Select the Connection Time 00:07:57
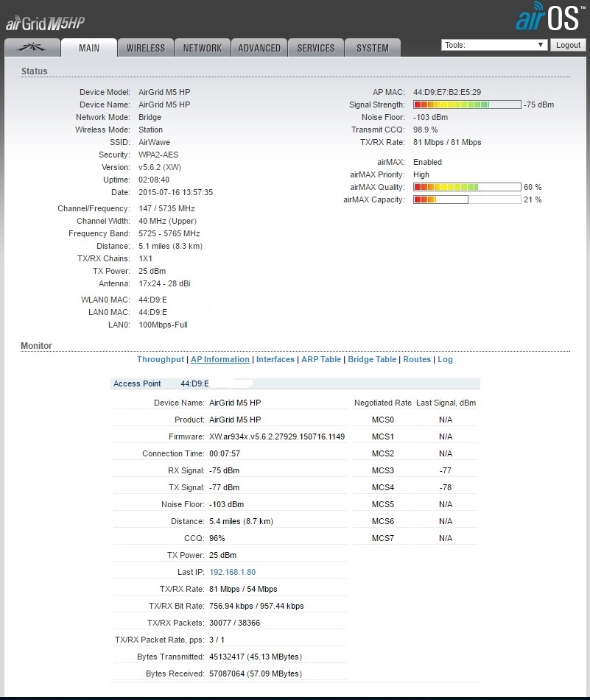The height and width of the screenshot is (700, 590). click(x=225, y=453)
